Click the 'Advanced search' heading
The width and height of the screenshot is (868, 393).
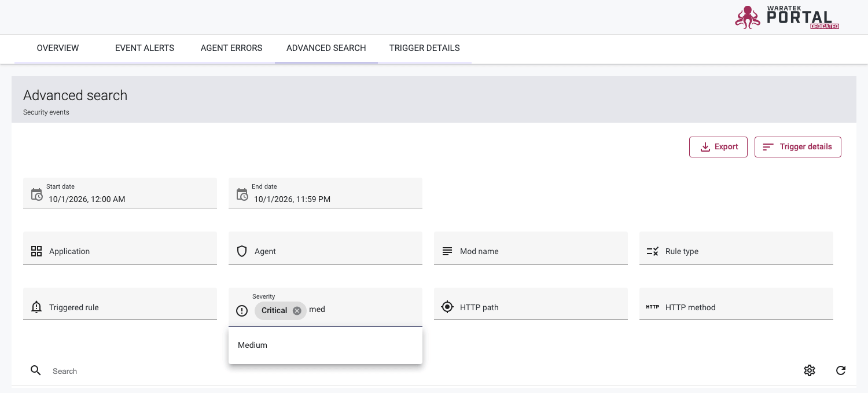tap(75, 96)
